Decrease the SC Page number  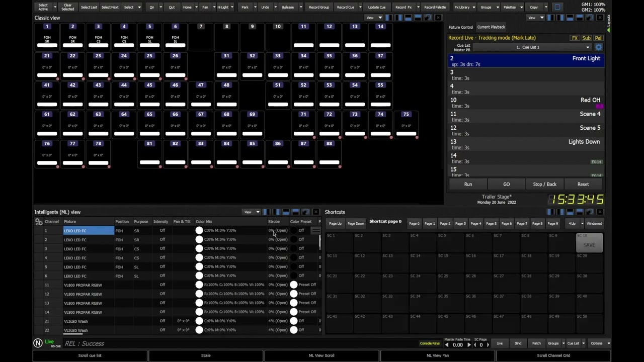pyautogui.click(x=475, y=345)
